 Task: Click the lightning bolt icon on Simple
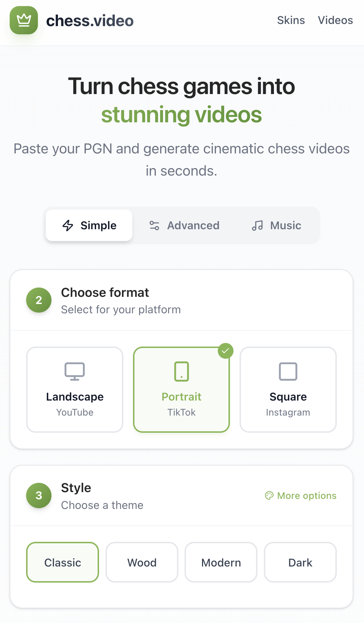point(68,226)
